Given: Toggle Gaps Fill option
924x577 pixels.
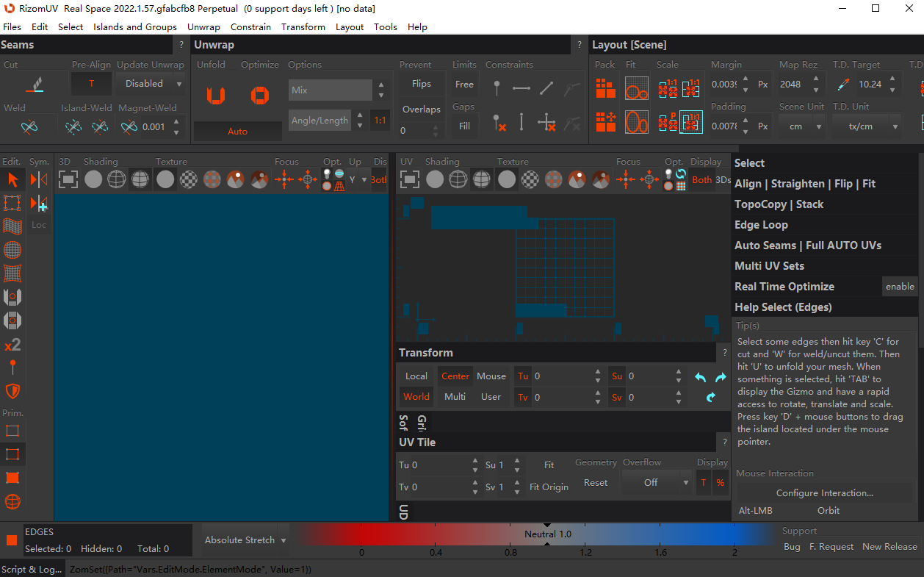Looking at the screenshot, I should pyautogui.click(x=464, y=126).
